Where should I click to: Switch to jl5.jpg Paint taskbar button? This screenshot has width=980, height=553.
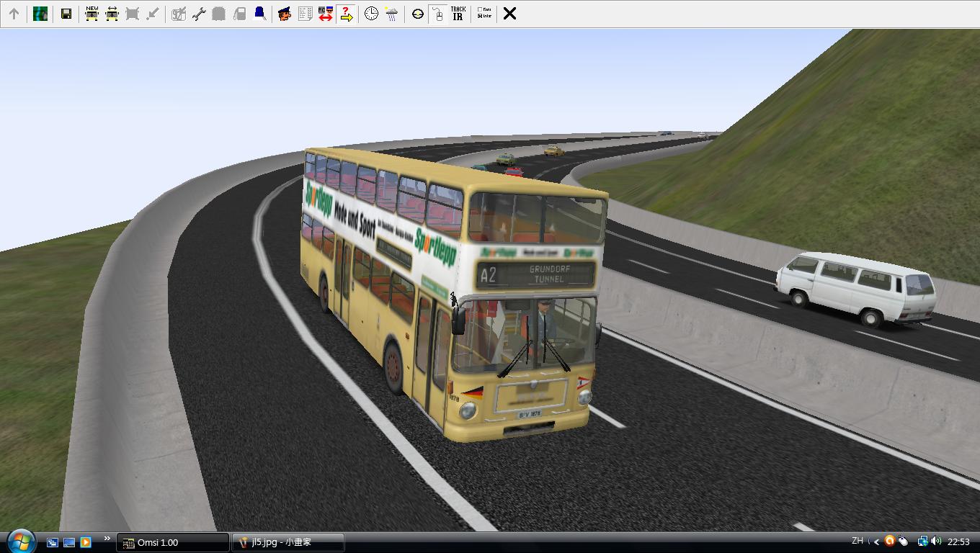[288, 542]
